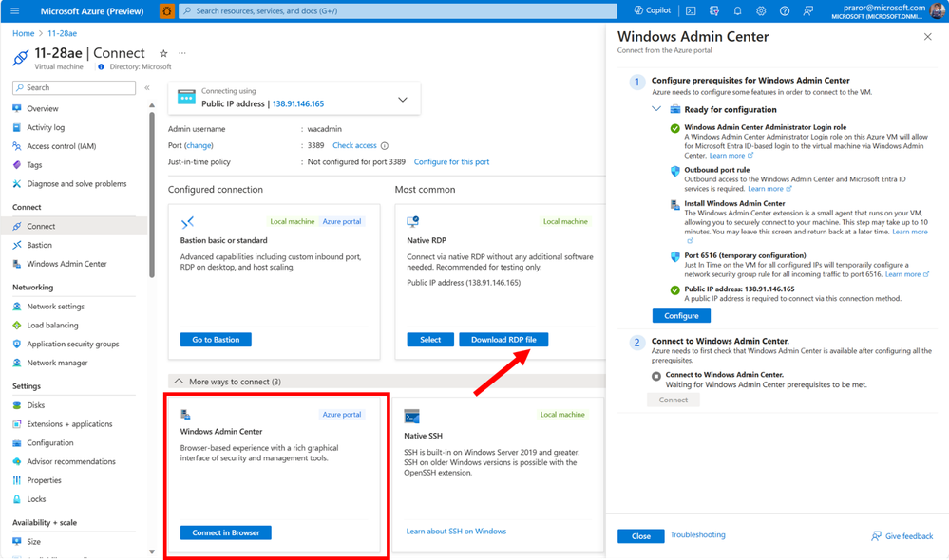
Task: Favorite the 11-28ae Connect page with the star
Action: [x=163, y=53]
